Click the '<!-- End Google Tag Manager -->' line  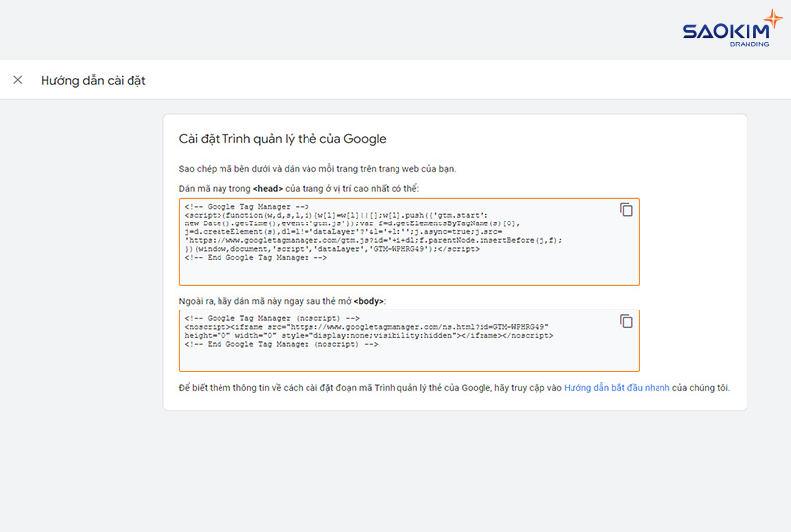coord(256,258)
